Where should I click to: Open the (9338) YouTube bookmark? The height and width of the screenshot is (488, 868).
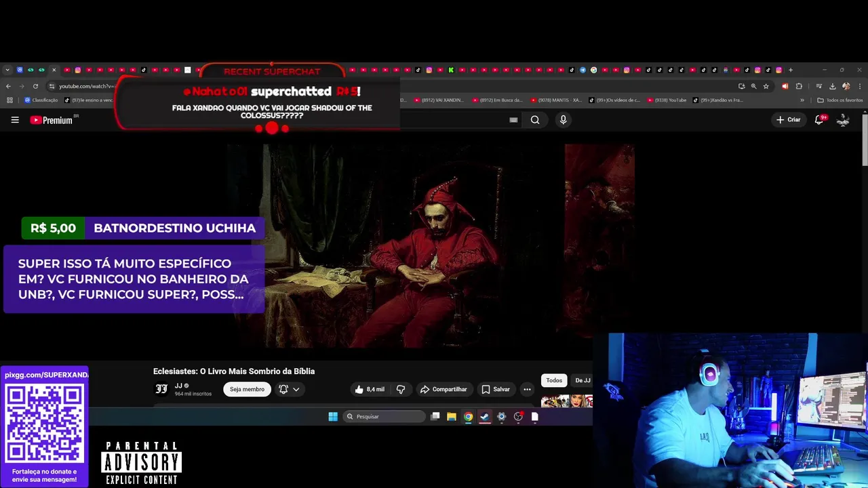pos(667,100)
